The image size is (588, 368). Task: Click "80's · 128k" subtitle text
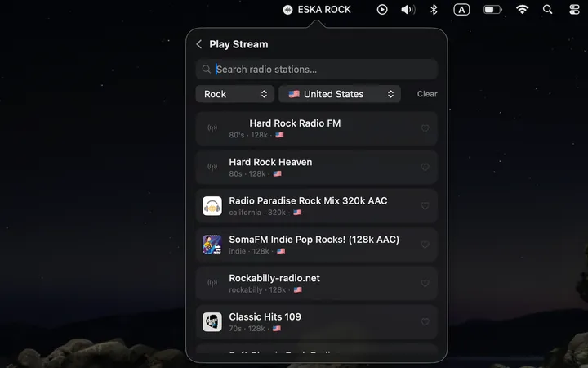[x=248, y=135]
